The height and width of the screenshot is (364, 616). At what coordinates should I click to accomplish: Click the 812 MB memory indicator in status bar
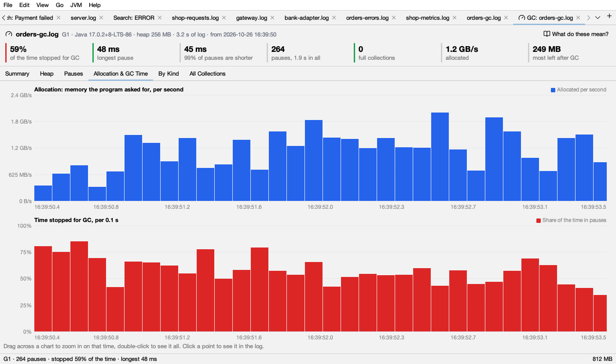(x=602, y=359)
